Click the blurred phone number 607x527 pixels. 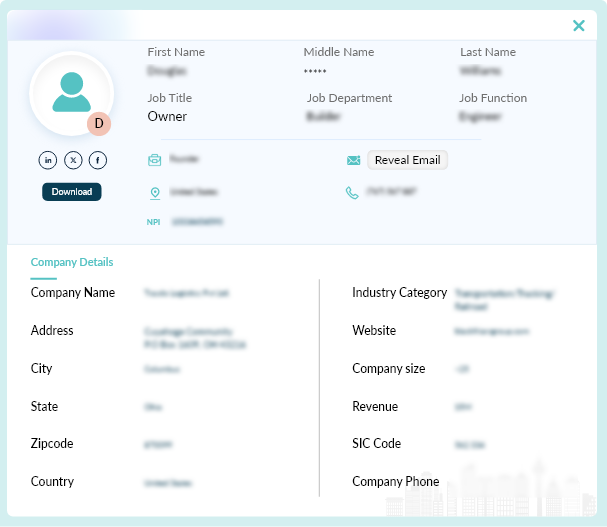pos(392,192)
